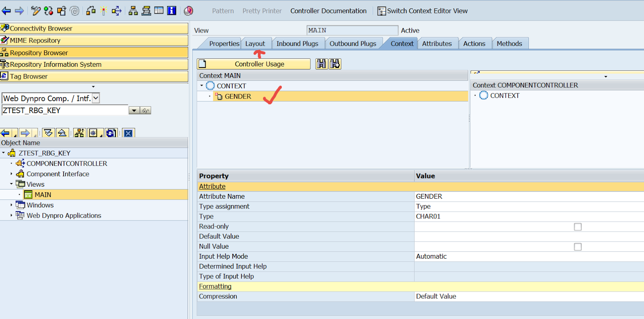Image resolution: width=644 pixels, height=319 pixels.
Task: Click the Controller Usage button
Action: (x=259, y=64)
